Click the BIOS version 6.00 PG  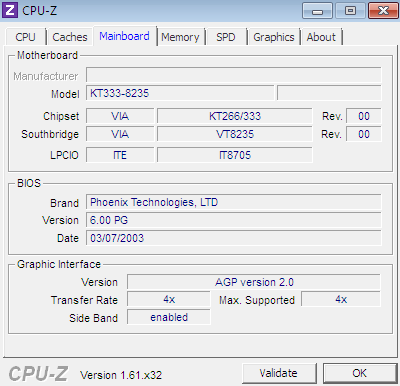pyautogui.click(x=234, y=220)
